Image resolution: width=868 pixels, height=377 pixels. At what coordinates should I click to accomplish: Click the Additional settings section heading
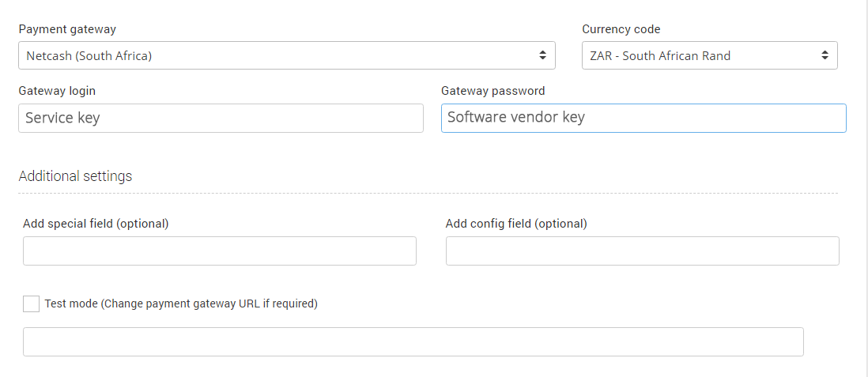tap(75, 176)
